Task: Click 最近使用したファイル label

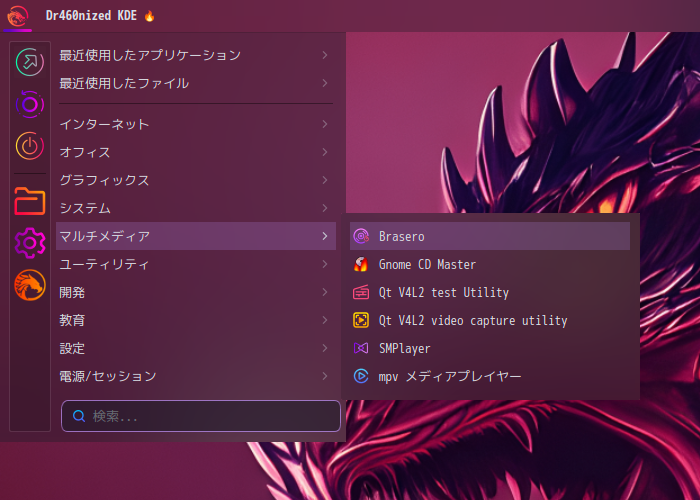Action: pos(124,83)
